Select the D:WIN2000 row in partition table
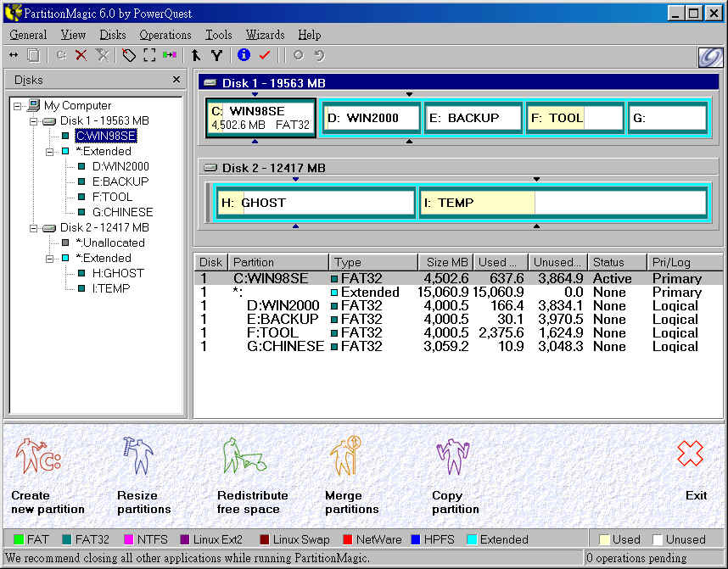 tap(457, 306)
